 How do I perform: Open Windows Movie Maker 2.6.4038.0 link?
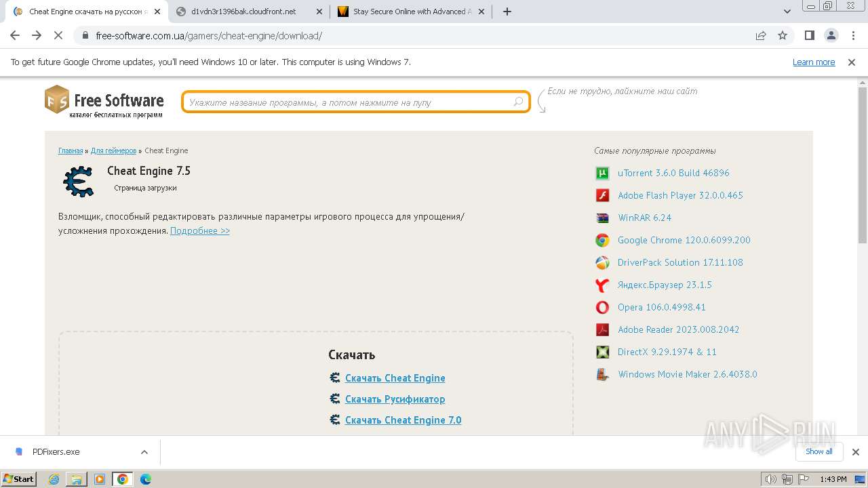[688, 374]
